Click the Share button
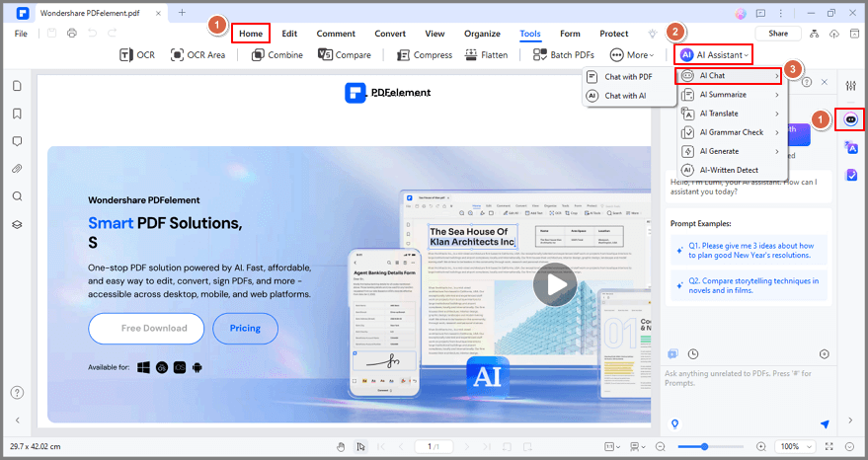This screenshot has width=868, height=460. [778, 34]
